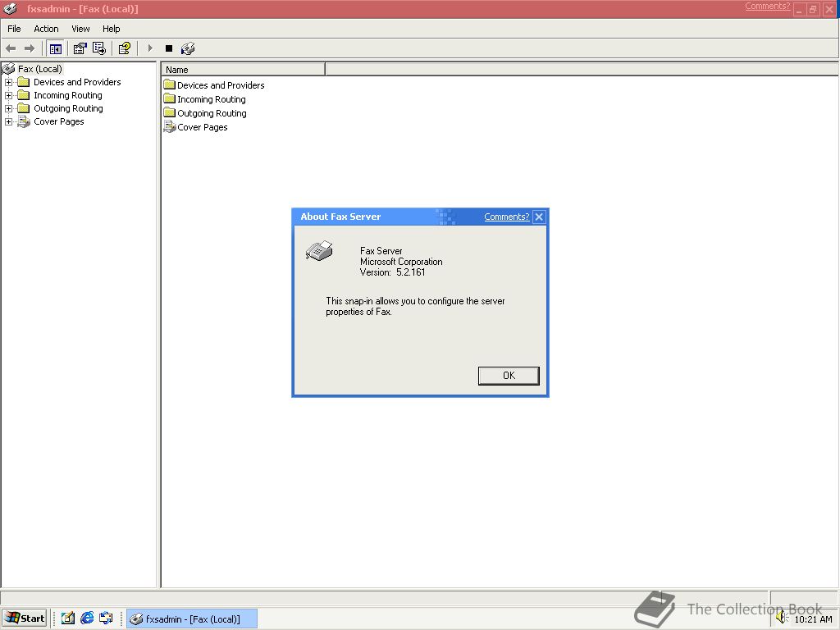
Task: Expand the Outgoing Routing tree node
Action: 8,109
